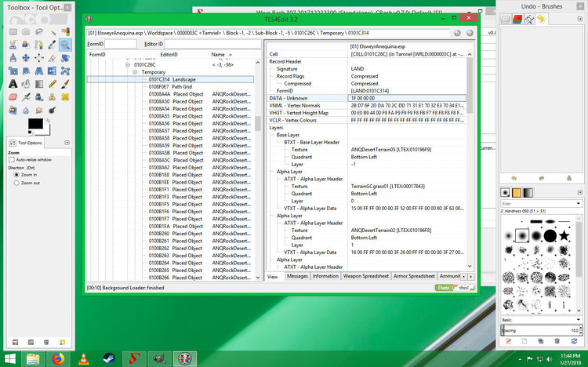Open the Undo dock tab configuration menu

pyautogui.click(x=579, y=18)
